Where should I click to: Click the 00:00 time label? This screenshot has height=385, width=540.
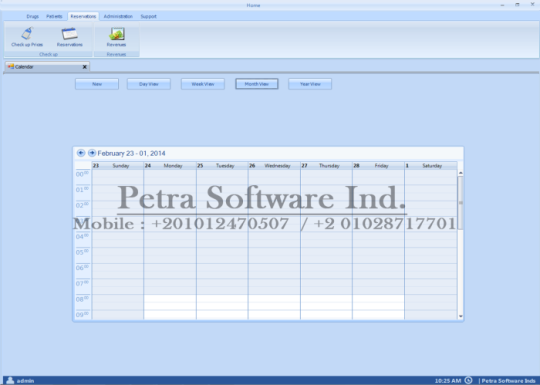coord(82,174)
